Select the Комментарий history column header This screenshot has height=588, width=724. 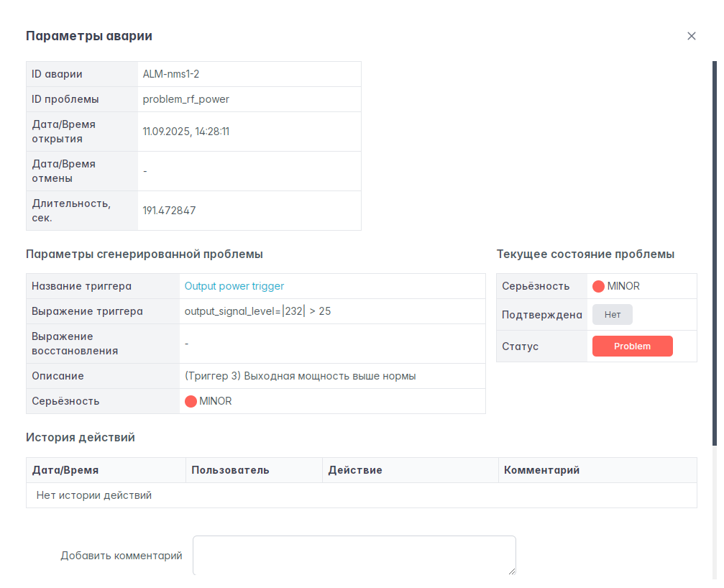[x=541, y=470]
